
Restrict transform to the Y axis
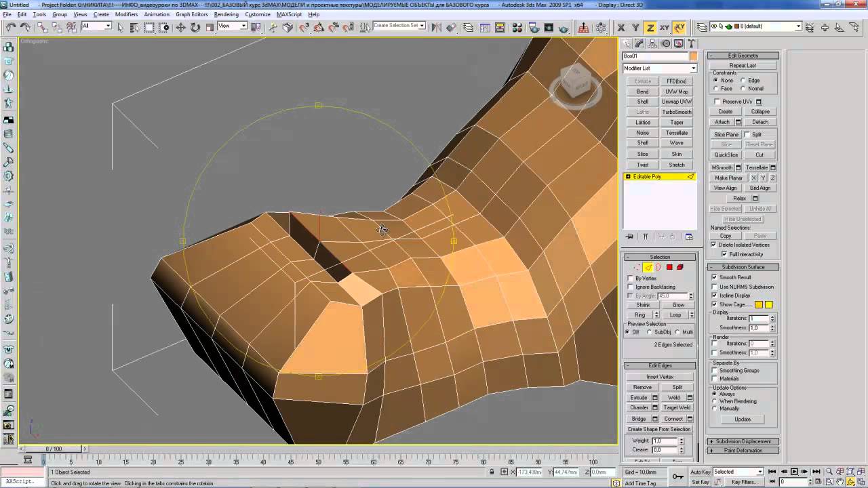[635, 27]
